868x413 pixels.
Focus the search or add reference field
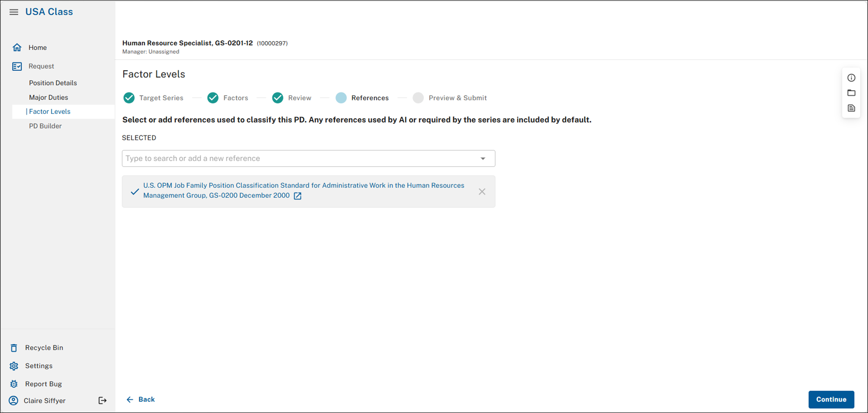(x=308, y=158)
